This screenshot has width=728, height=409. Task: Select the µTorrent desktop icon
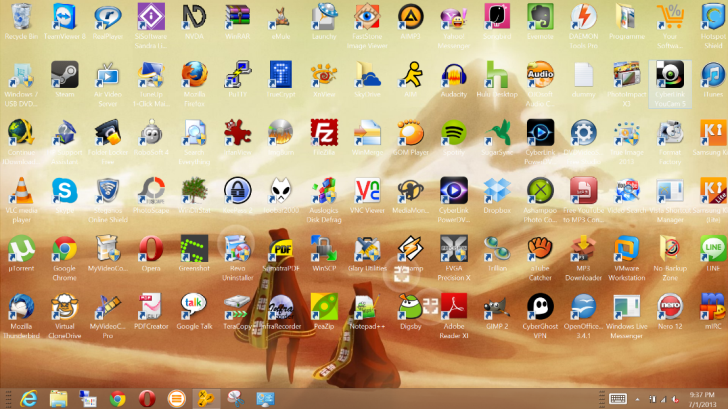[21, 249]
